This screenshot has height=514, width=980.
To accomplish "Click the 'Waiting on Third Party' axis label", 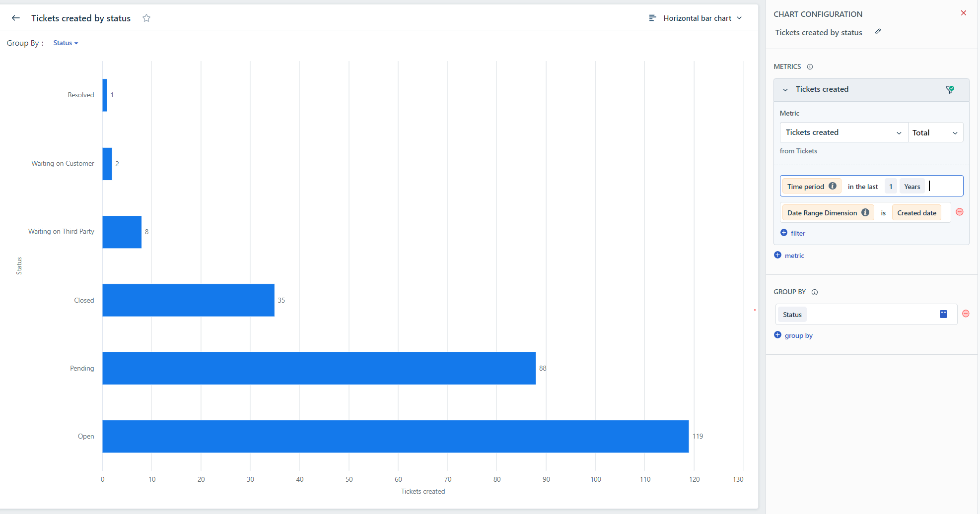I will [x=61, y=231].
